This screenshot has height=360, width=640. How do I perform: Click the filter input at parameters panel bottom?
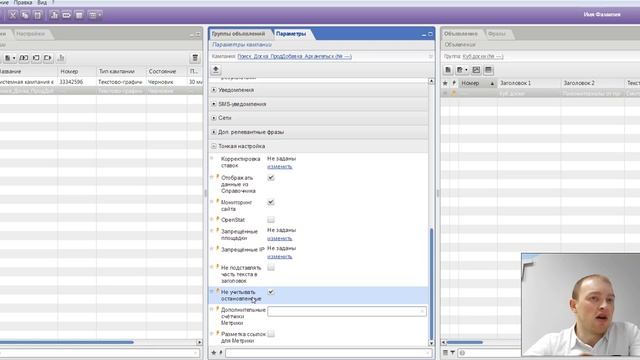[328, 352]
